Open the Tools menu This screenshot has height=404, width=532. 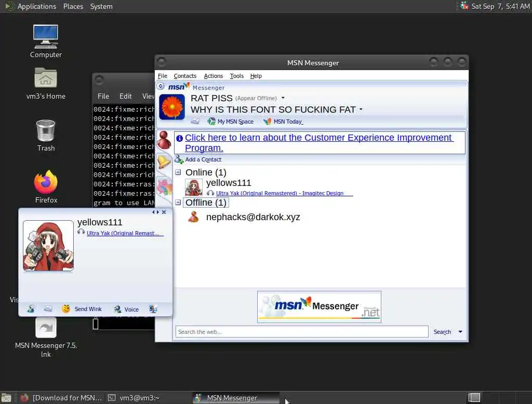[236, 76]
